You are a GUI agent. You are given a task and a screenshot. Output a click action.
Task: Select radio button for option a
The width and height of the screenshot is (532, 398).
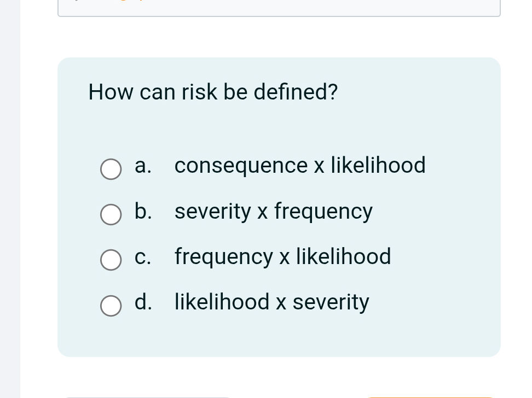tap(111, 169)
